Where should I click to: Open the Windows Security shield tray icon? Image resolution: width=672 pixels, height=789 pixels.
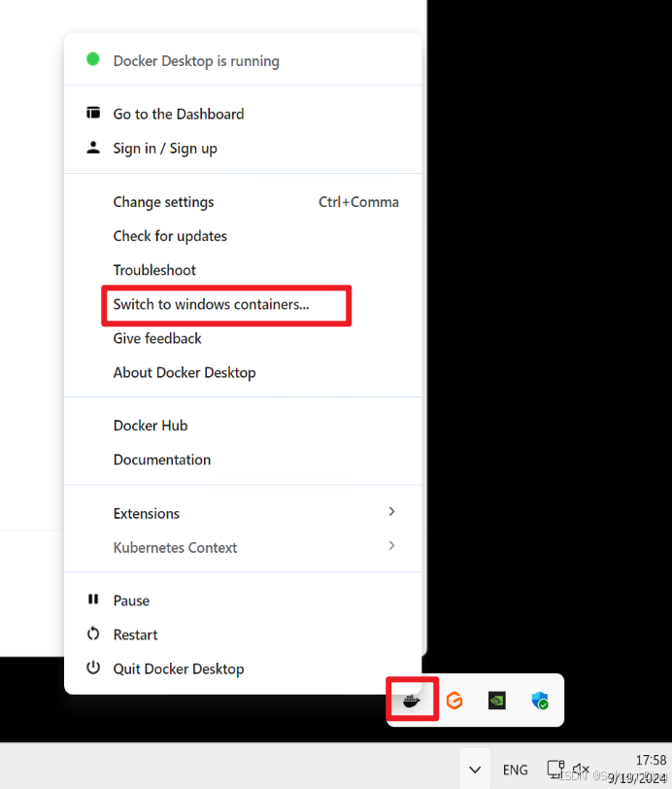click(540, 700)
